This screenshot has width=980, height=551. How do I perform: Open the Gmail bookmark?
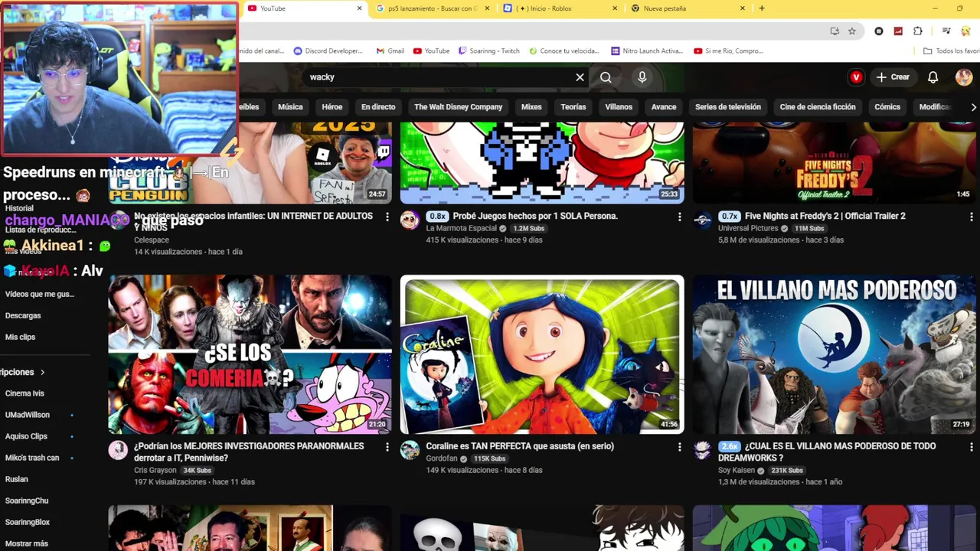[x=390, y=51]
